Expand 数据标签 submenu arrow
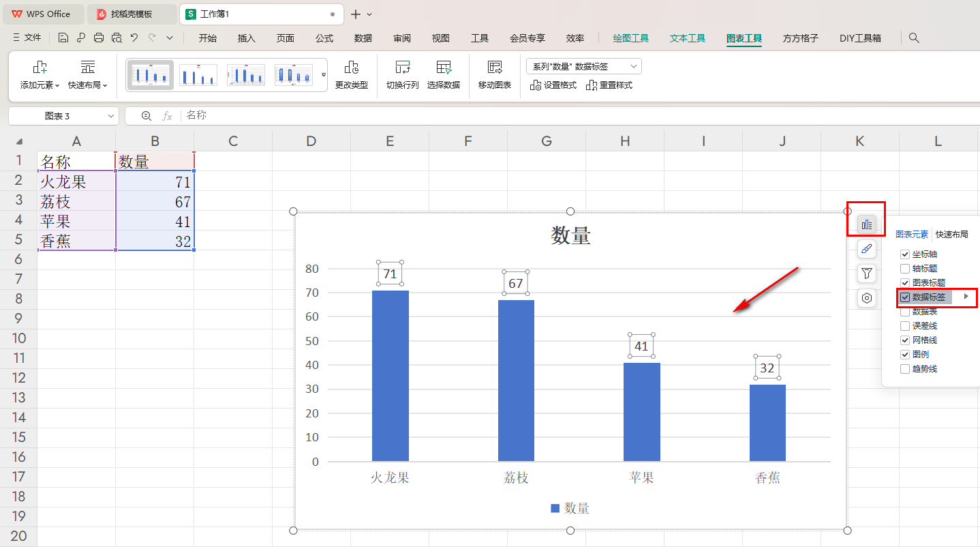Viewport: 980px width, 547px height. pyautogui.click(x=966, y=297)
